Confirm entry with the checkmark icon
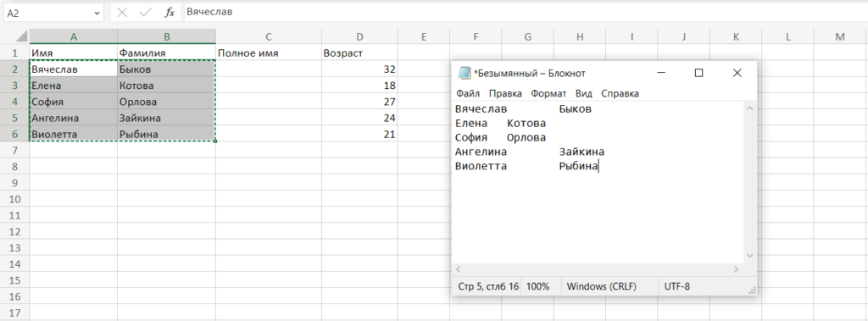The image size is (868, 321). [146, 12]
